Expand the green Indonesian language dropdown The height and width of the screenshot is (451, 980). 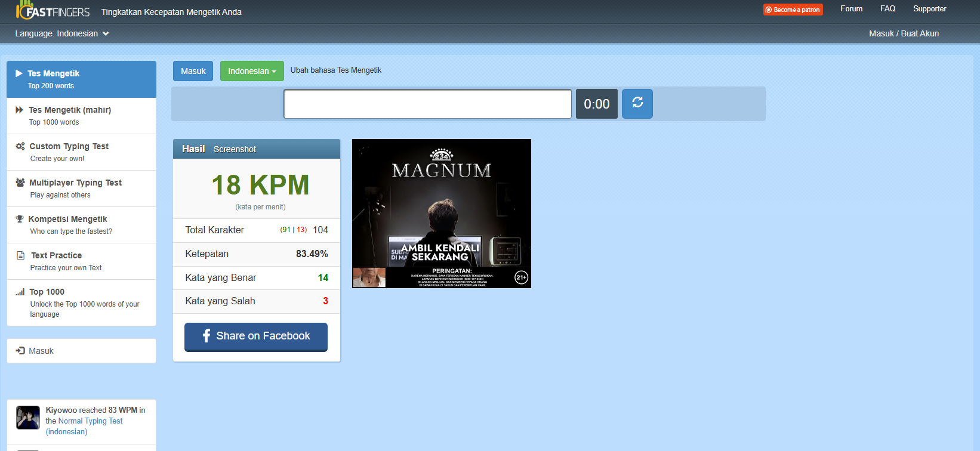click(x=252, y=71)
